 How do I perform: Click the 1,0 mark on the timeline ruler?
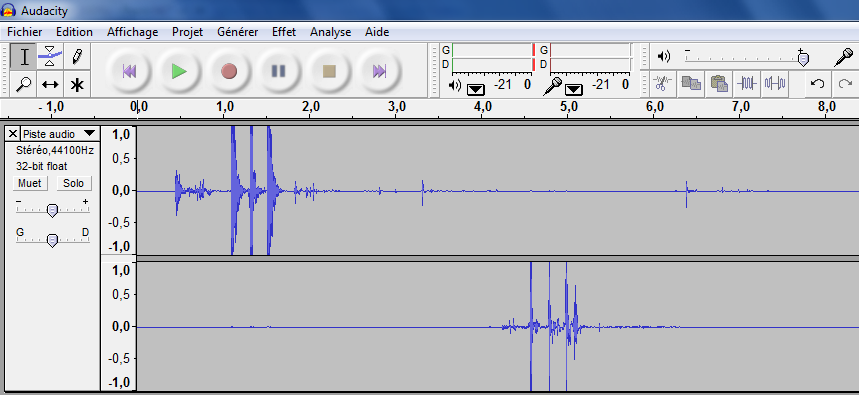click(225, 107)
